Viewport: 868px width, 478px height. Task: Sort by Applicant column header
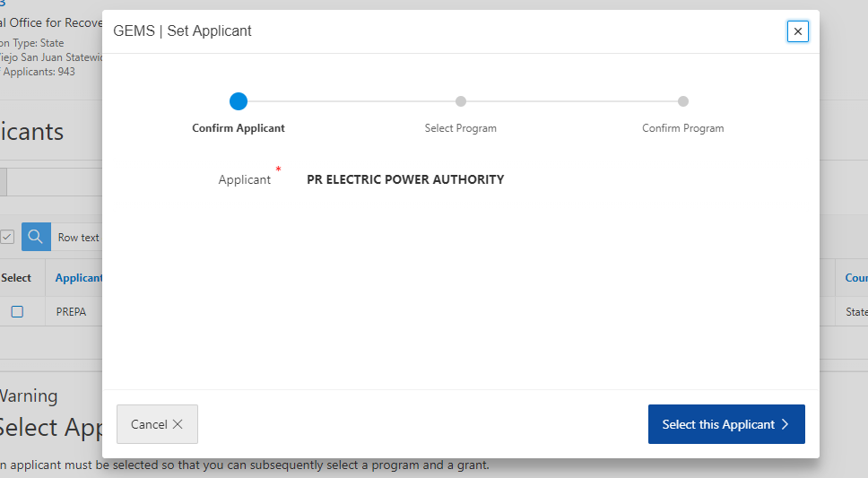click(79, 278)
